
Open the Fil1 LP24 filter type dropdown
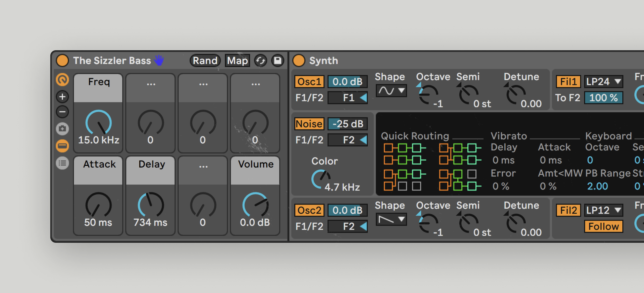[x=603, y=81]
